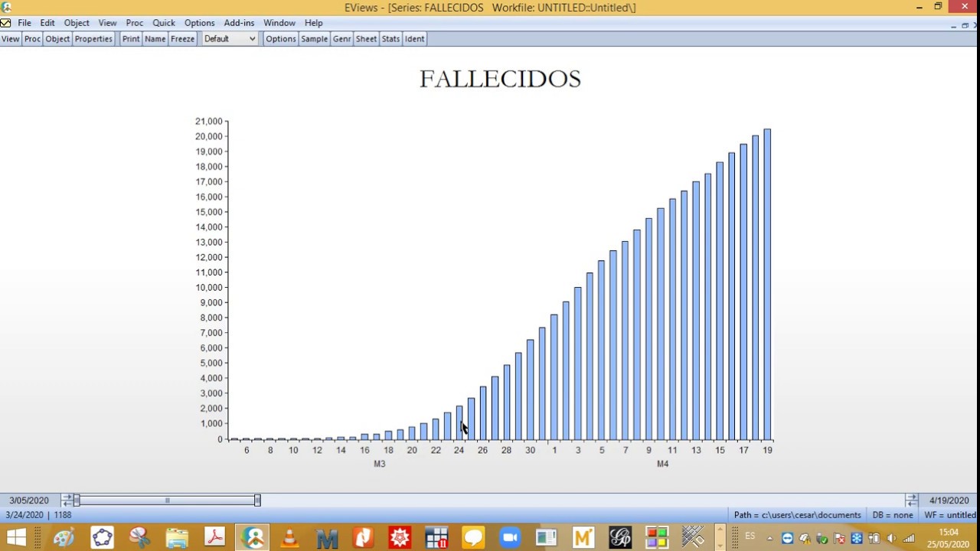Click the WF = untitled status entry
Viewport: 980px width, 551px height.
click(949, 515)
